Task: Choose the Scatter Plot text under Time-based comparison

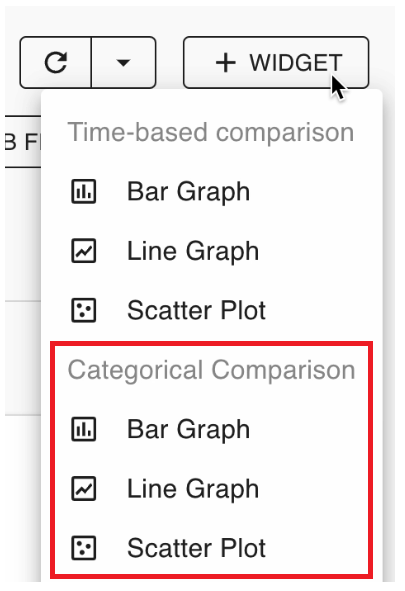Action: pos(196,311)
